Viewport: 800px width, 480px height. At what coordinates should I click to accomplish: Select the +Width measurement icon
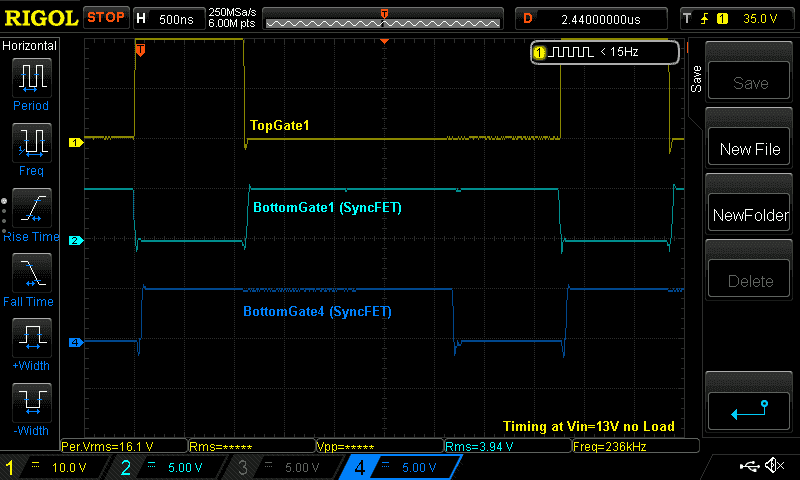point(31,338)
